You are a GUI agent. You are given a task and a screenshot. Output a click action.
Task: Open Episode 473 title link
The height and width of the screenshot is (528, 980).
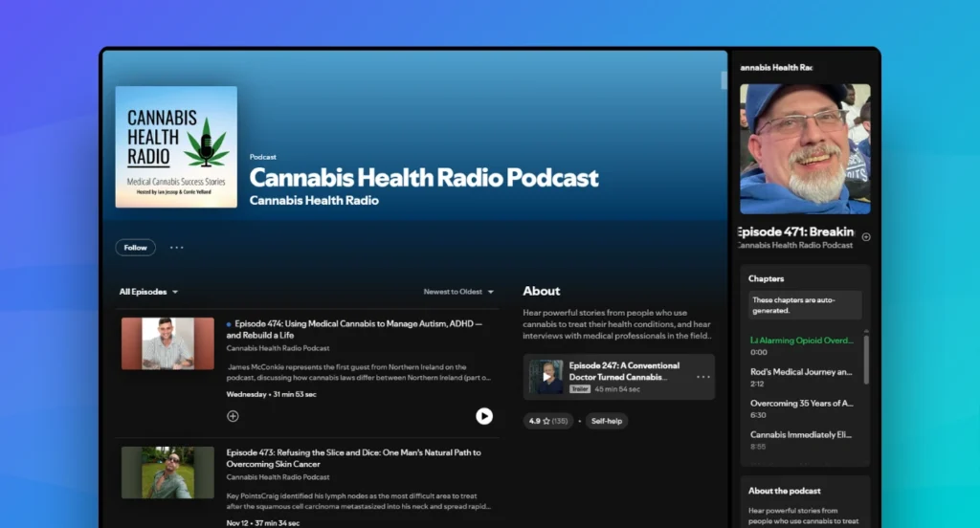point(354,458)
